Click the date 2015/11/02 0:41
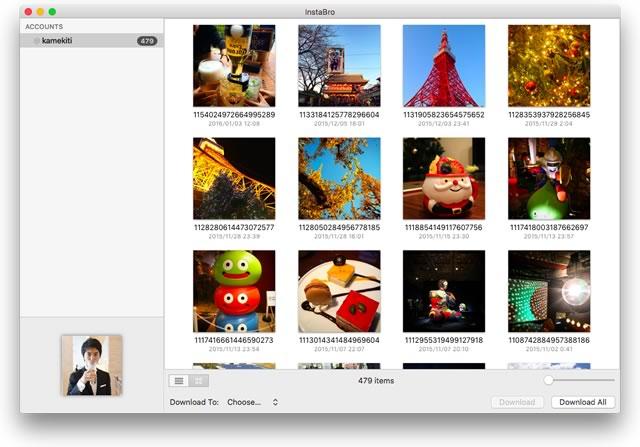Viewport: 640px width, 447px height. click(549, 349)
